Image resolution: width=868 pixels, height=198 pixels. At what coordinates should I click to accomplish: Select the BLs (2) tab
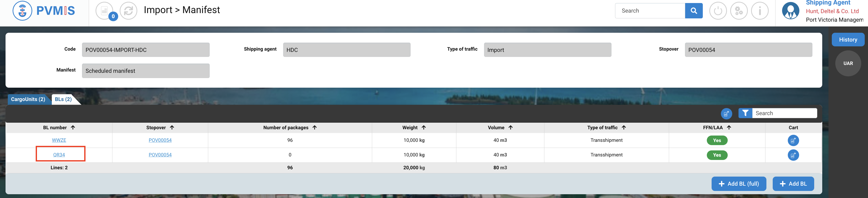(63, 99)
